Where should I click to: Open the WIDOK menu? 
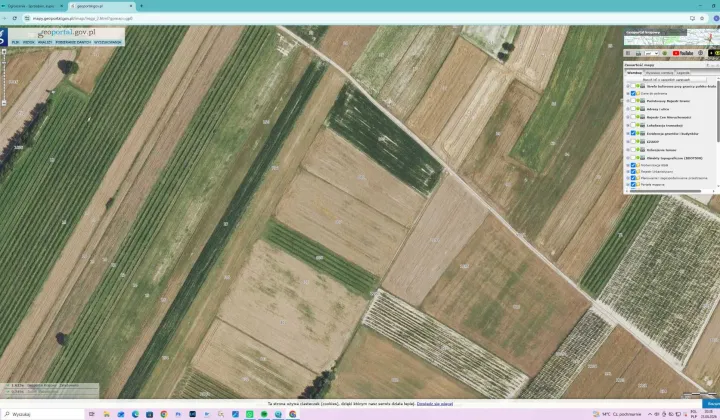click(x=28, y=42)
